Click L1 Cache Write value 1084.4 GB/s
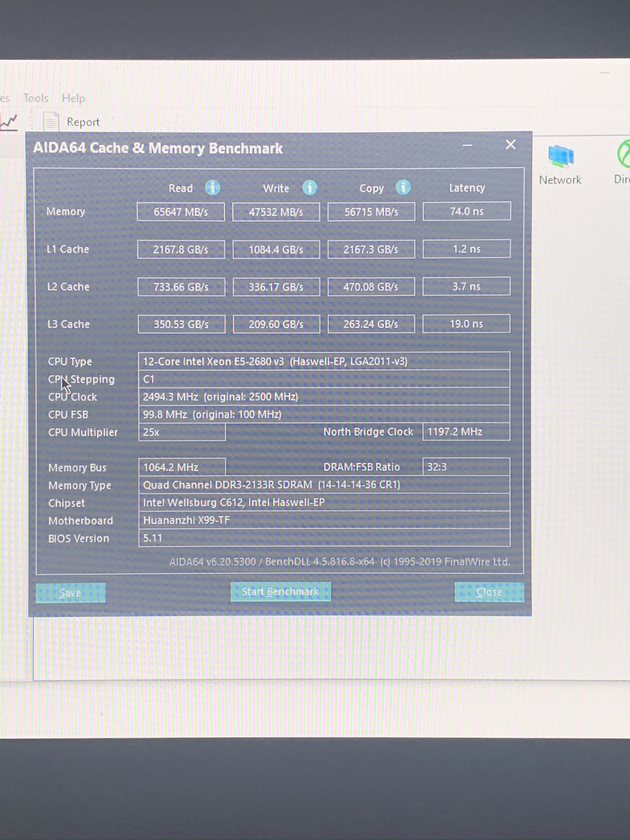 coord(276,249)
